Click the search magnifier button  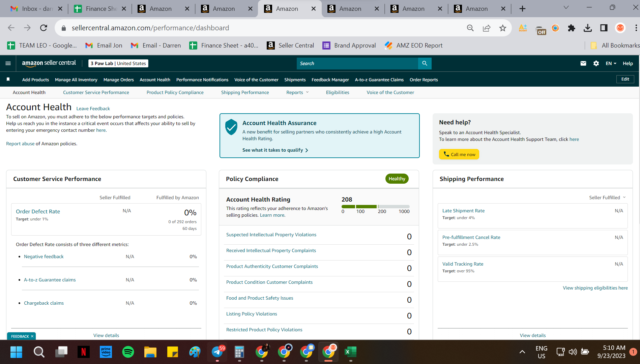click(x=425, y=63)
